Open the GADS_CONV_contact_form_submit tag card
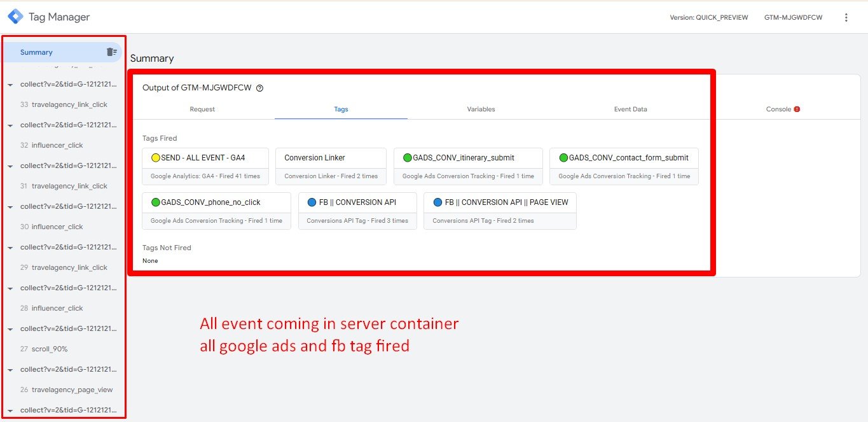The image size is (868, 422). (x=624, y=166)
